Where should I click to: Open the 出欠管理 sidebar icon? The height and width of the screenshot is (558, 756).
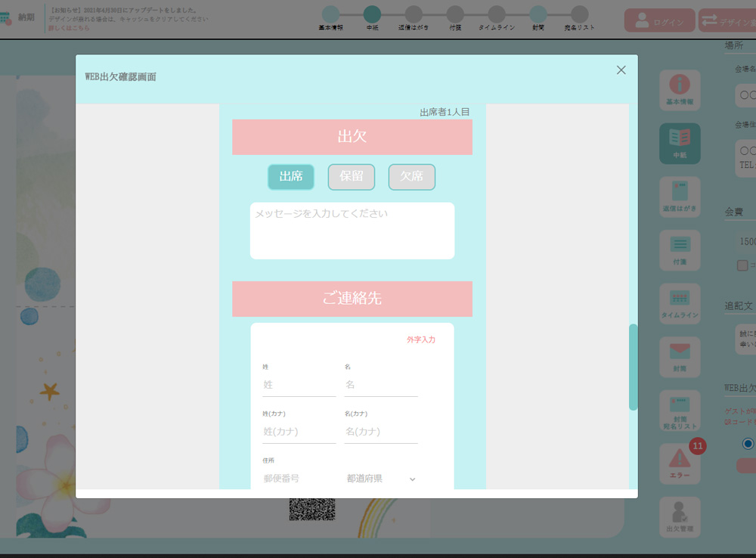point(680,517)
